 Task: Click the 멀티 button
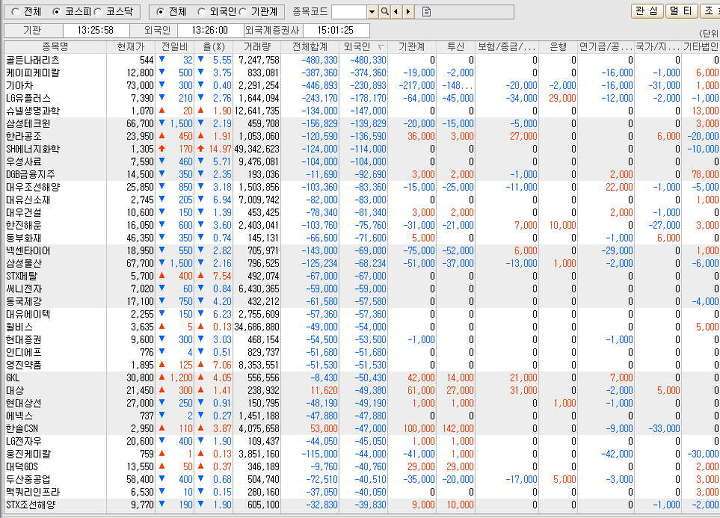[x=681, y=11]
